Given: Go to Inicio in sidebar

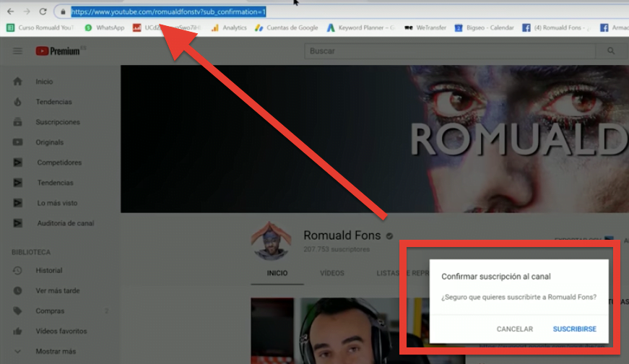Looking at the screenshot, I should click(44, 82).
